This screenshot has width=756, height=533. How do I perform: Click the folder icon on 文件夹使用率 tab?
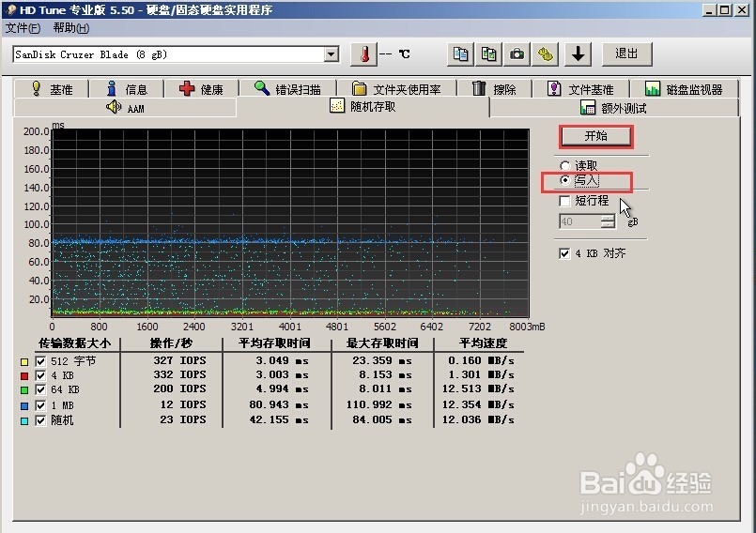click(x=359, y=88)
